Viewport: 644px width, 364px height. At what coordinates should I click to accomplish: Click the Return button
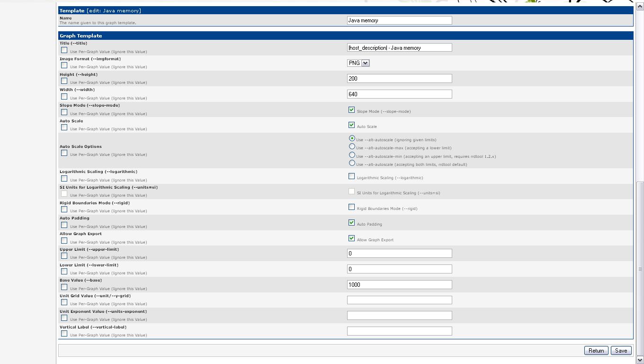[x=596, y=351]
